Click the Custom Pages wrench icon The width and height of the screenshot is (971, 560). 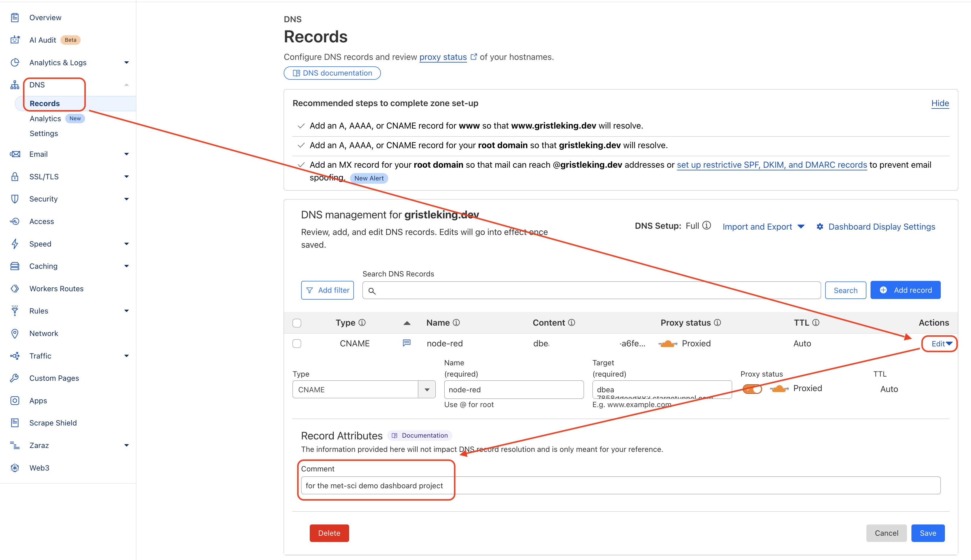15,378
